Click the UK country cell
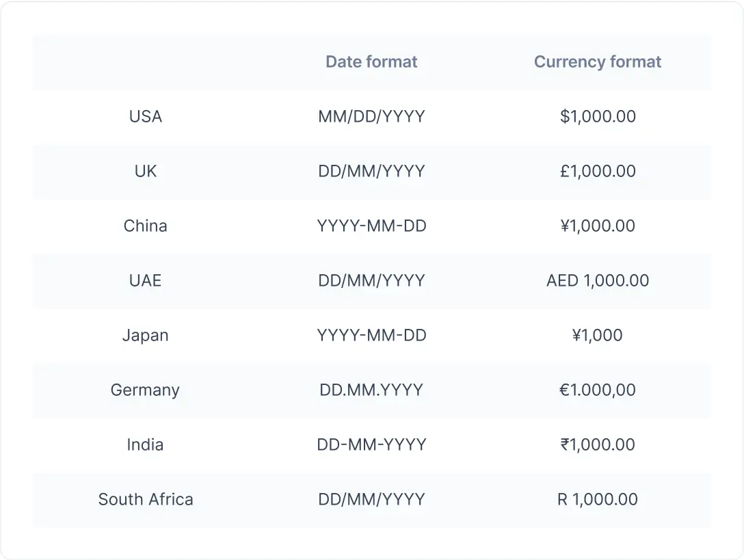The image size is (744, 560). (146, 172)
